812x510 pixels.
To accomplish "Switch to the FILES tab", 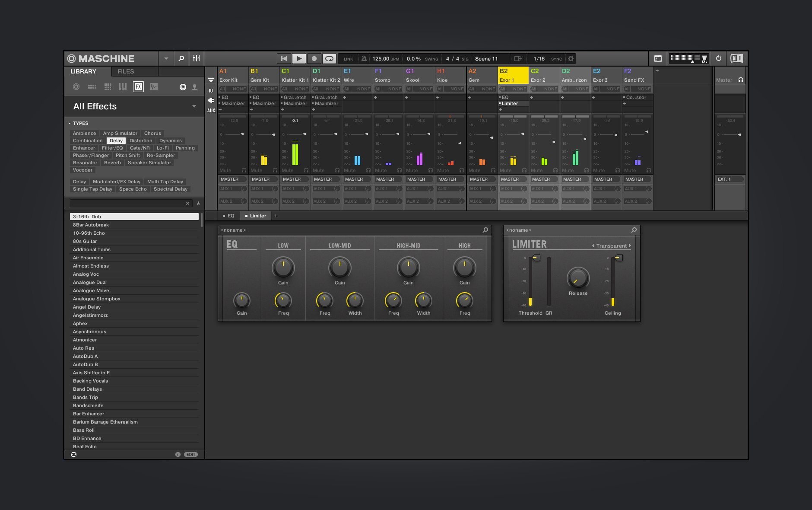I will pyautogui.click(x=126, y=71).
